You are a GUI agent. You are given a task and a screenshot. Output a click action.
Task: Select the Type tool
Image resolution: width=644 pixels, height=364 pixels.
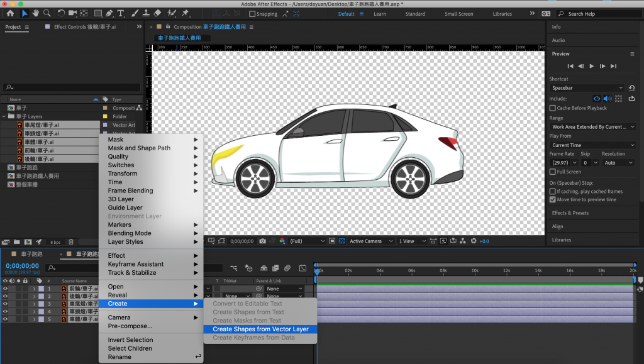121,13
